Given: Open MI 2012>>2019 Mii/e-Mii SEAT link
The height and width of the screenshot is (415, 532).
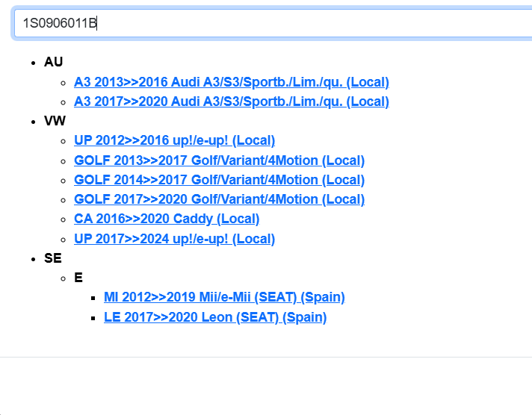Looking at the screenshot, I should click(x=224, y=297).
